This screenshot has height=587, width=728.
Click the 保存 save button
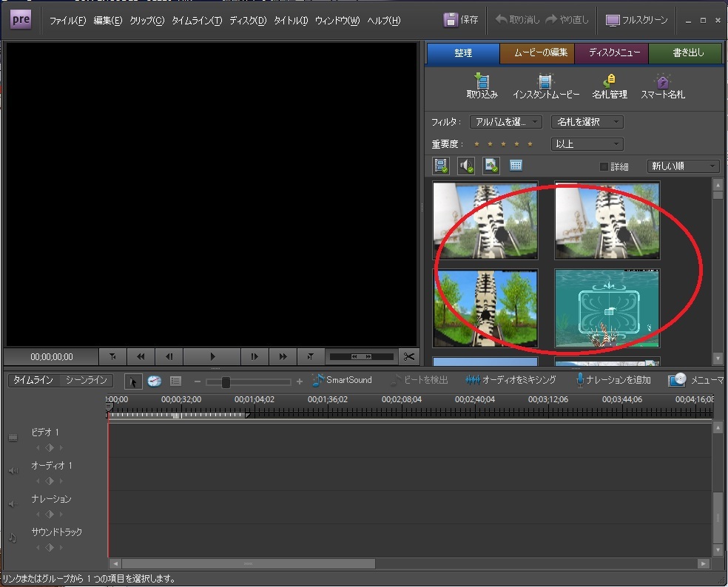461,20
